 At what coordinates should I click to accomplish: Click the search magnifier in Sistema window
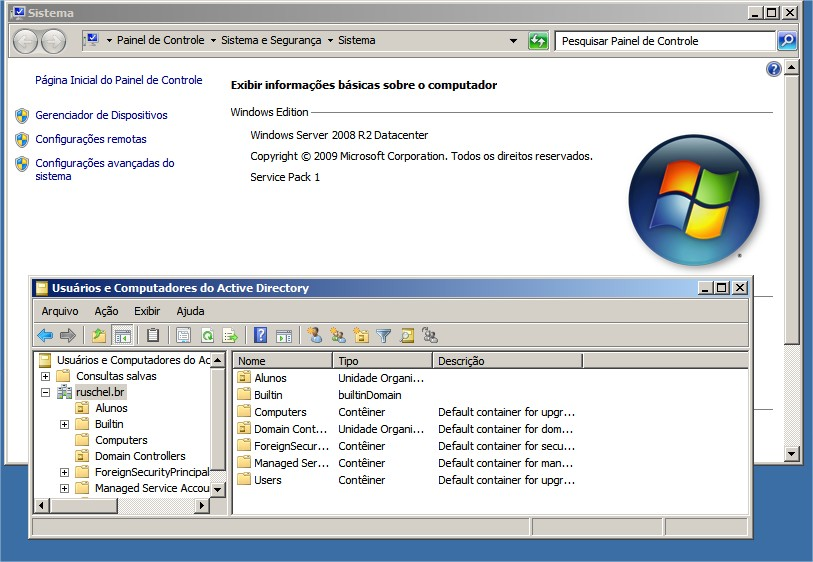coord(787,40)
